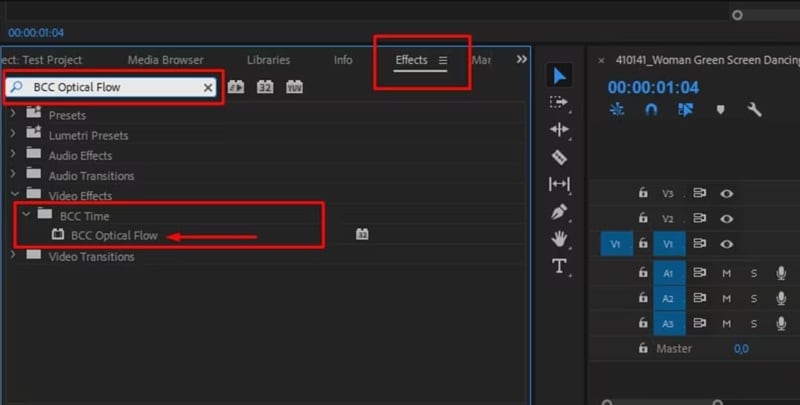
Task: Toggle lock on V3 track
Action: point(643,193)
